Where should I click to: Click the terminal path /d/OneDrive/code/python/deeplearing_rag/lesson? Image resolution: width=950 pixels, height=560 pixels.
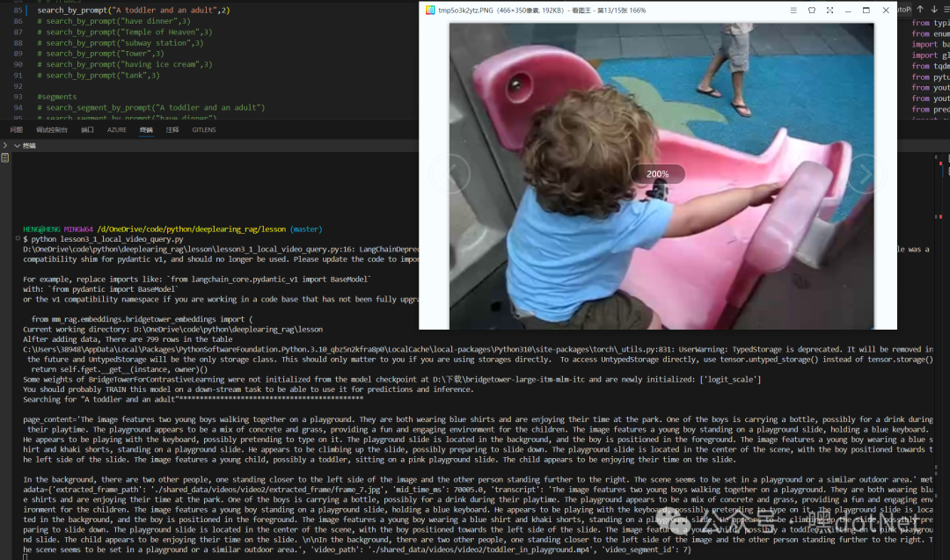click(x=192, y=229)
